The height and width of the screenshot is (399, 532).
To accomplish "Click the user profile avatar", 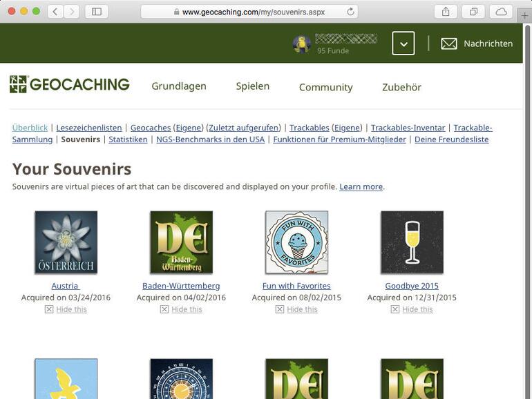I will pos(302,44).
